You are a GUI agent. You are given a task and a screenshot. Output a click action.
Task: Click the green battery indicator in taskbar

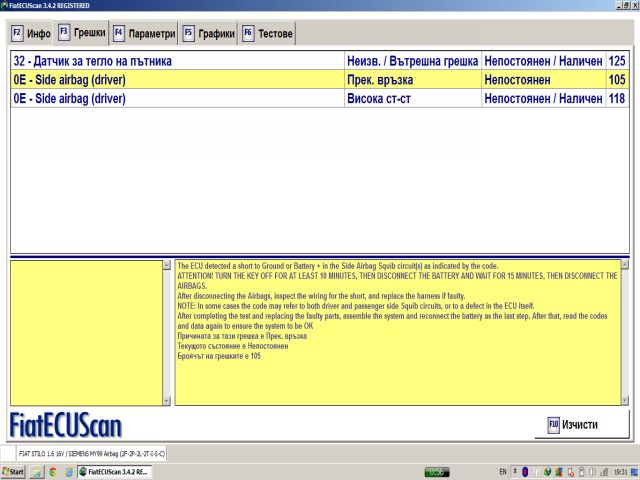pyautogui.click(x=436, y=471)
